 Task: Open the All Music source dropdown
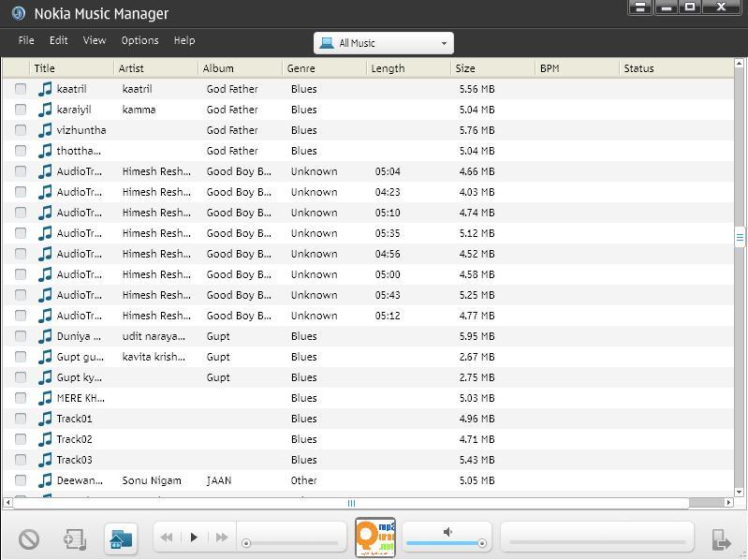[384, 43]
